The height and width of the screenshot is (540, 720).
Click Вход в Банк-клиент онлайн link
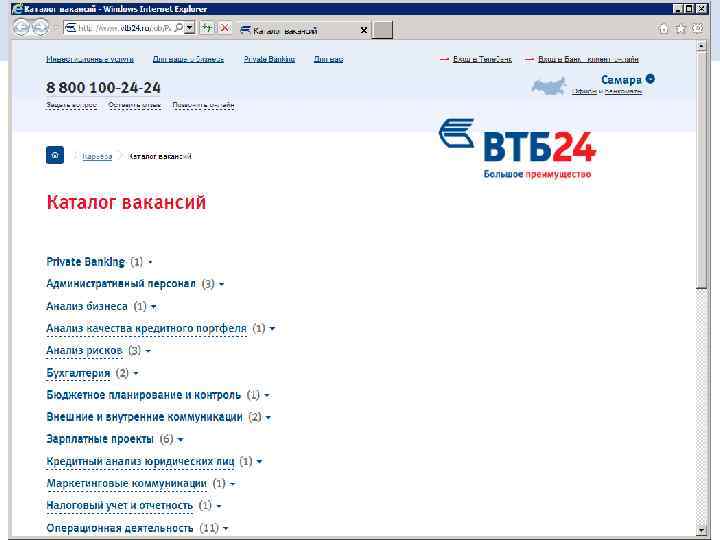tap(588, 59)
